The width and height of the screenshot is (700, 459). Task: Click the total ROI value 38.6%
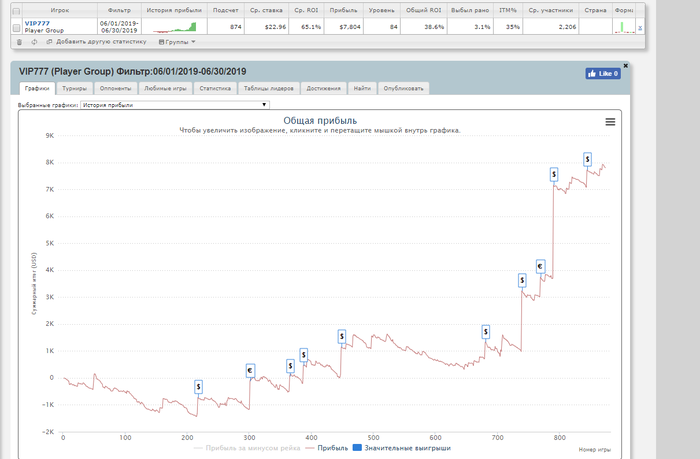pos(434,27)
